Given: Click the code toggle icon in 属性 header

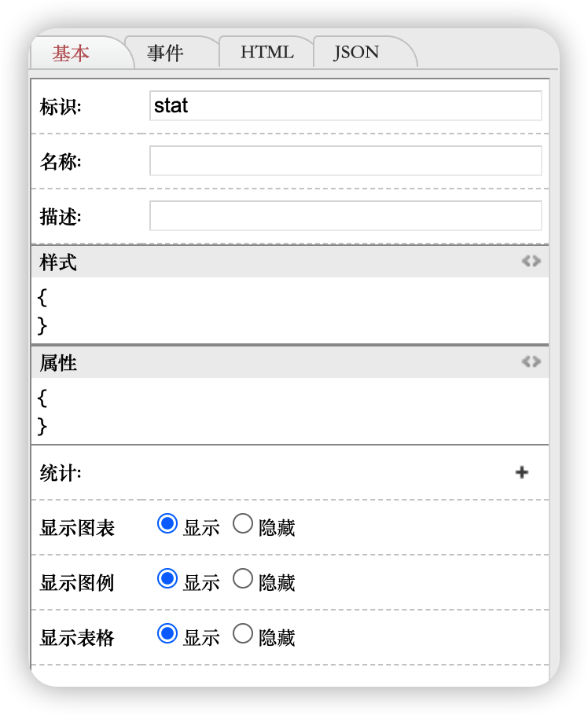Looking at the screenshot, I should tap(531, 362).
